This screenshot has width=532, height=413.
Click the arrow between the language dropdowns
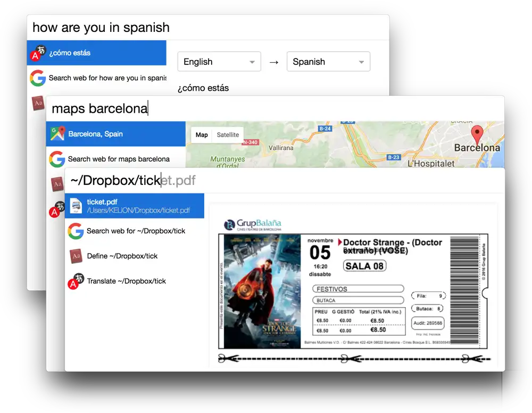(x=274, y=62)
